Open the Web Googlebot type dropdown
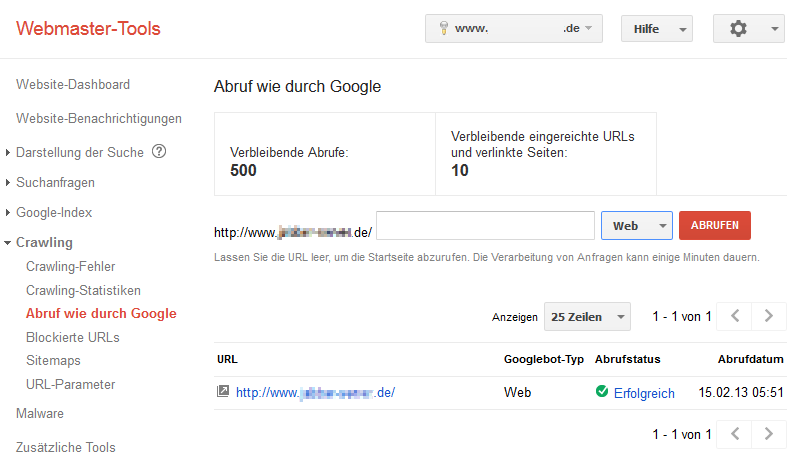Viewport: 802px width, 466px height. [x=636, y=226]
